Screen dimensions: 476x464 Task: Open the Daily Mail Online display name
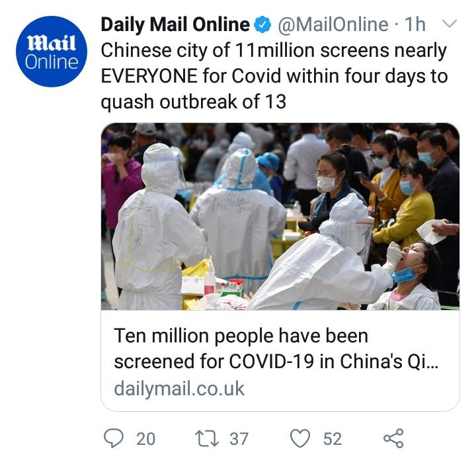[x=175, y=24]
